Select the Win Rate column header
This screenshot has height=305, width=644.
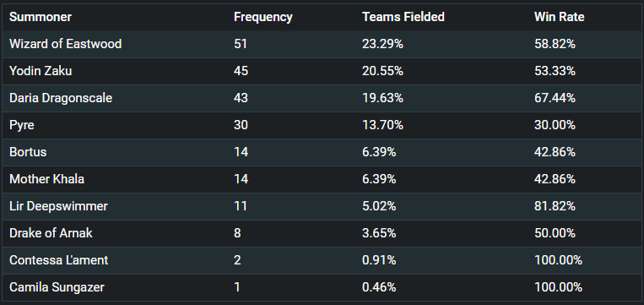pos(559,17)
